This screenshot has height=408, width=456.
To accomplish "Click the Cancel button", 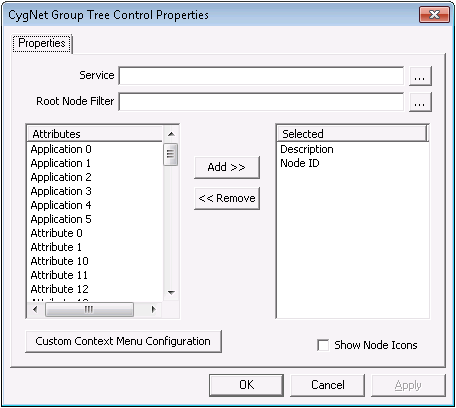I will [x=328, y=385].
